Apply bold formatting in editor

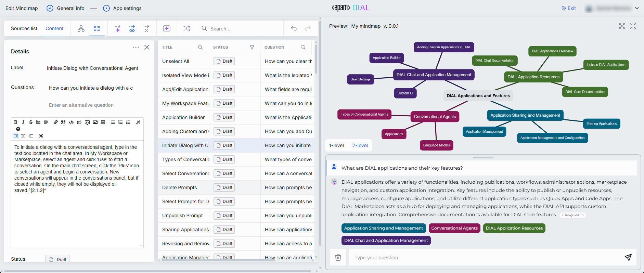point(16,122)
